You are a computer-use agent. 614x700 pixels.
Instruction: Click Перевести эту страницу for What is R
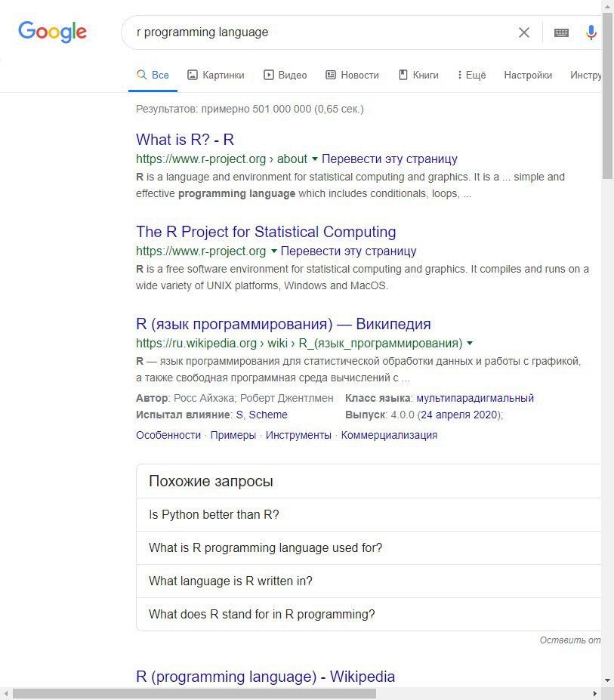390,159
